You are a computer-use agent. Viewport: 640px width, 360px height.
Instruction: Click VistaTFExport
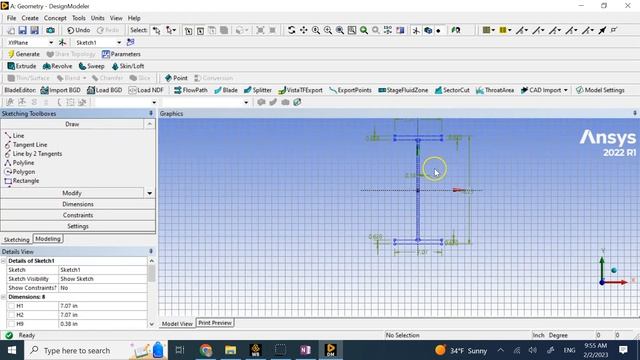[x=300, y=90]
